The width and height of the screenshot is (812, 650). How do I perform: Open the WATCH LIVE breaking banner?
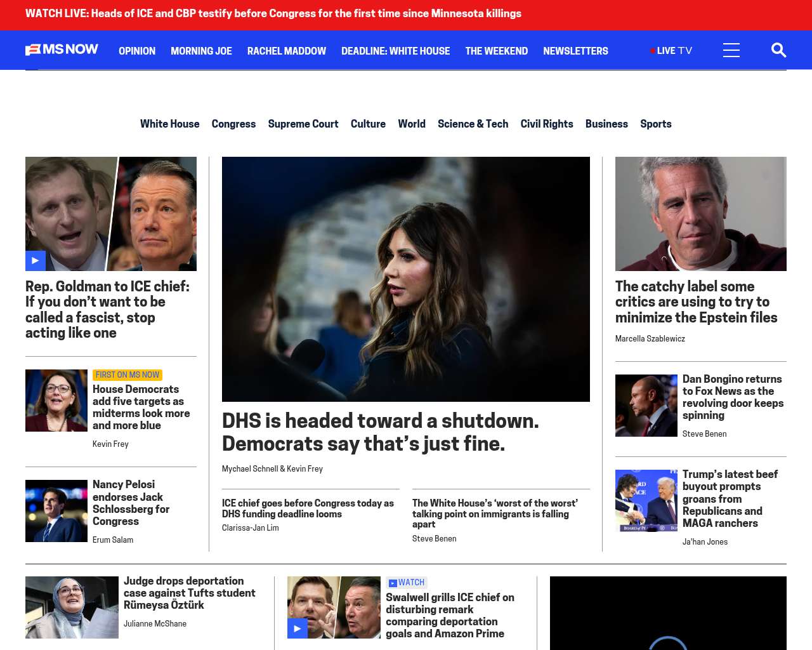(x=273, y=13)
